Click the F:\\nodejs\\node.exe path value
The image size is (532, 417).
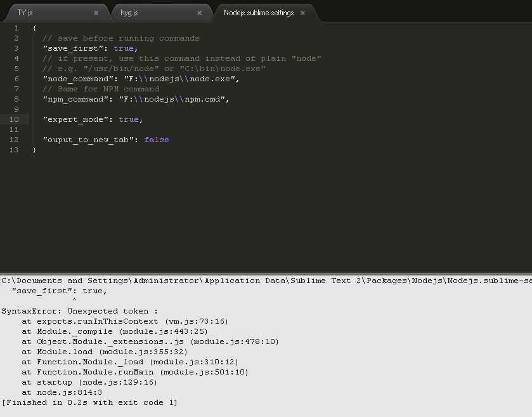point(179,79)
